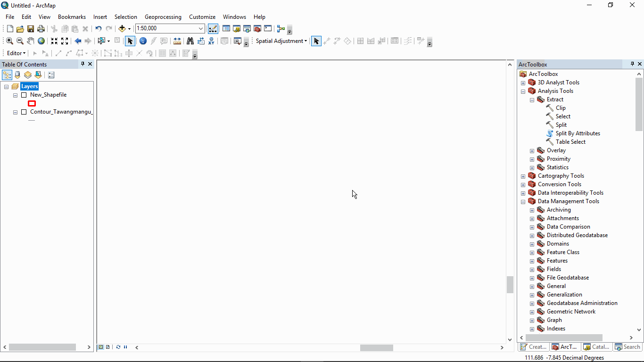The height and width of the screenshot is (362, 644).
Task: Open Find with binoculars icon
Action: [190, 41]
